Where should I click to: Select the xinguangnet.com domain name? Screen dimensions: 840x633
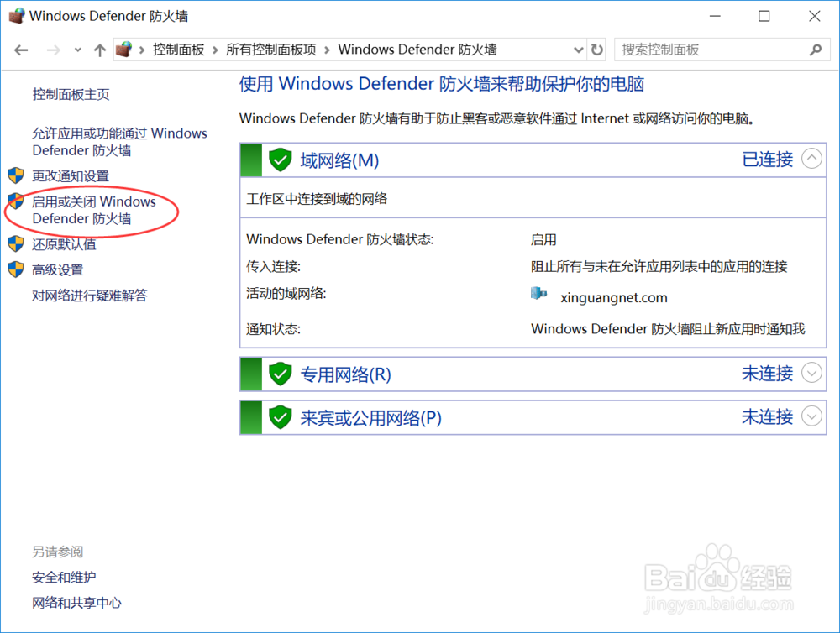point(614,298)
